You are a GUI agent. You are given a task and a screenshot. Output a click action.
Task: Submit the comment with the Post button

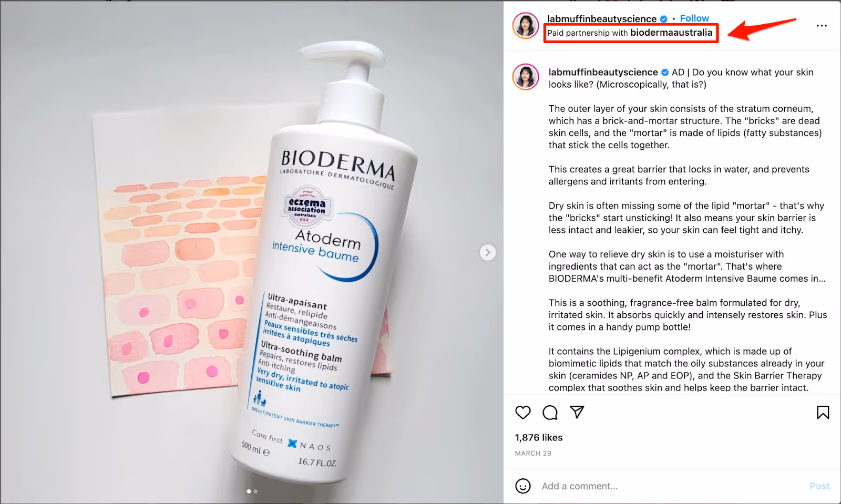819,486
